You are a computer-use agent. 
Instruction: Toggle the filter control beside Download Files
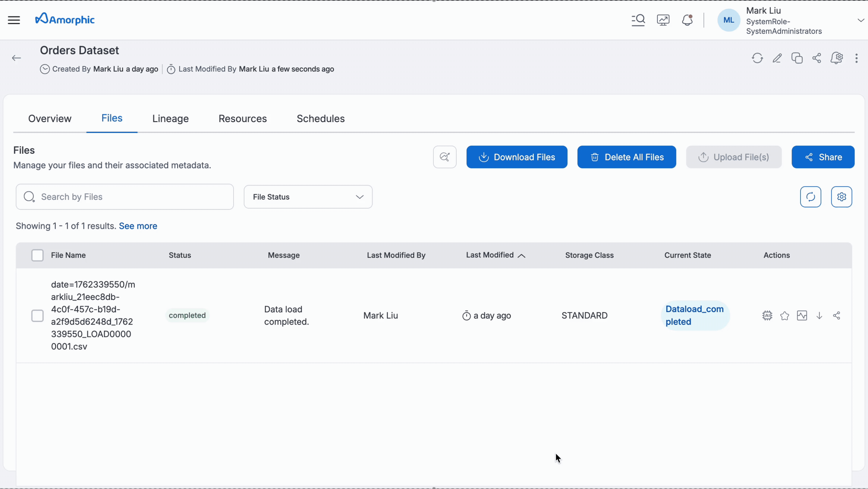445,157
